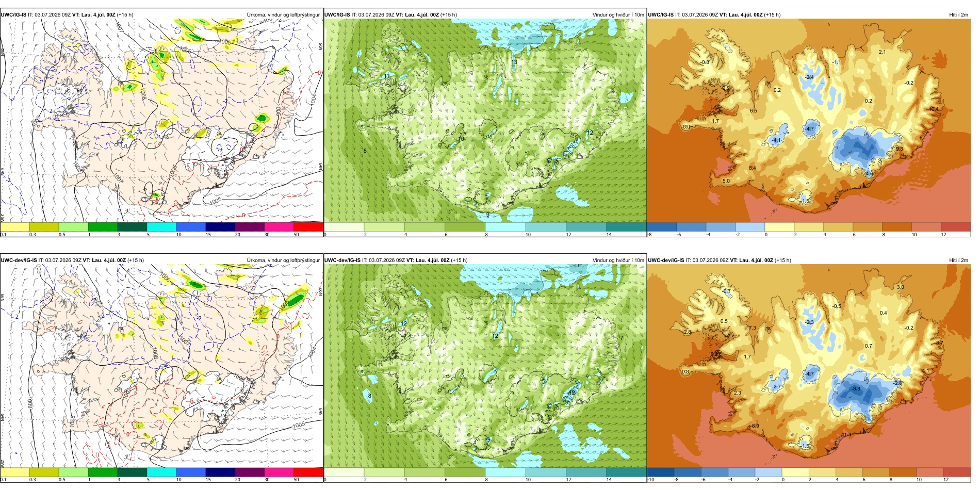Click the -4.1 glacier temperature on top map

click(777, 140)
